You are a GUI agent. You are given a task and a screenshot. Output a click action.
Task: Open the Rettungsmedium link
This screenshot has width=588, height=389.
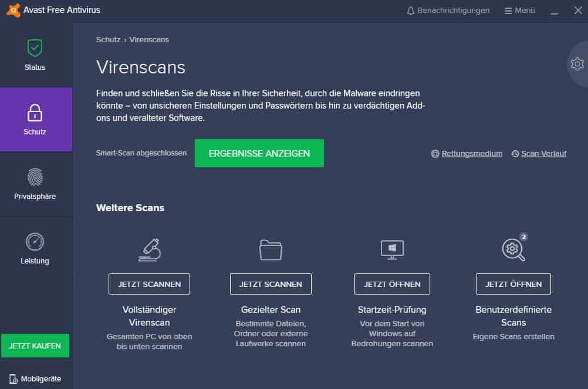tap(472, 154)
